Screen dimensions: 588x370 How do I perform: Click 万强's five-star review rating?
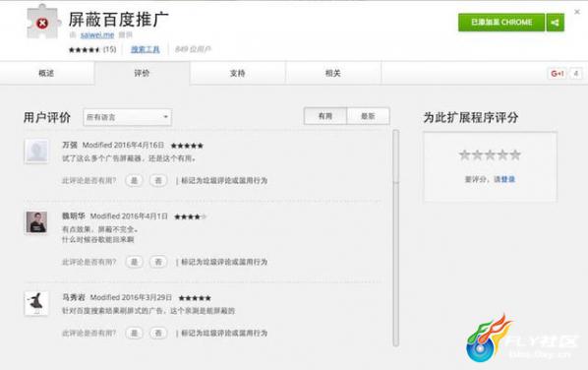(187, 146)
